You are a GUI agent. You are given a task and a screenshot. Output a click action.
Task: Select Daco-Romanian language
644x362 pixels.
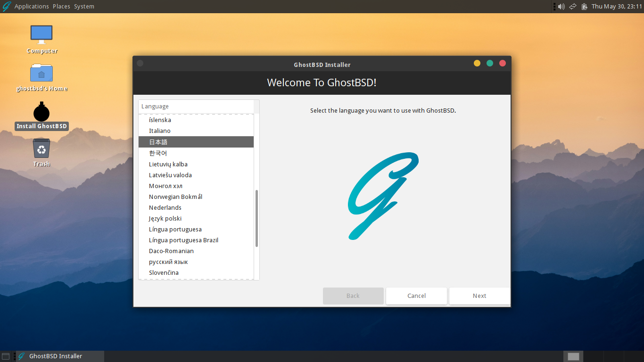(196, 251)
